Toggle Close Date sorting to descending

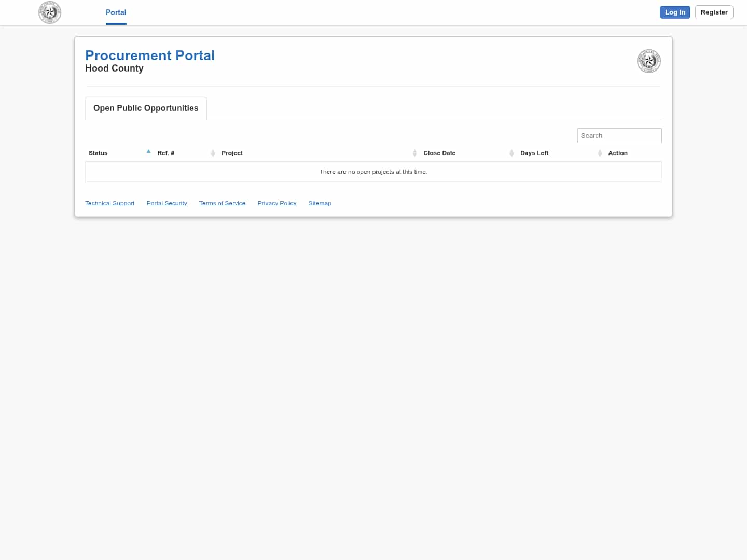(439, 153)
